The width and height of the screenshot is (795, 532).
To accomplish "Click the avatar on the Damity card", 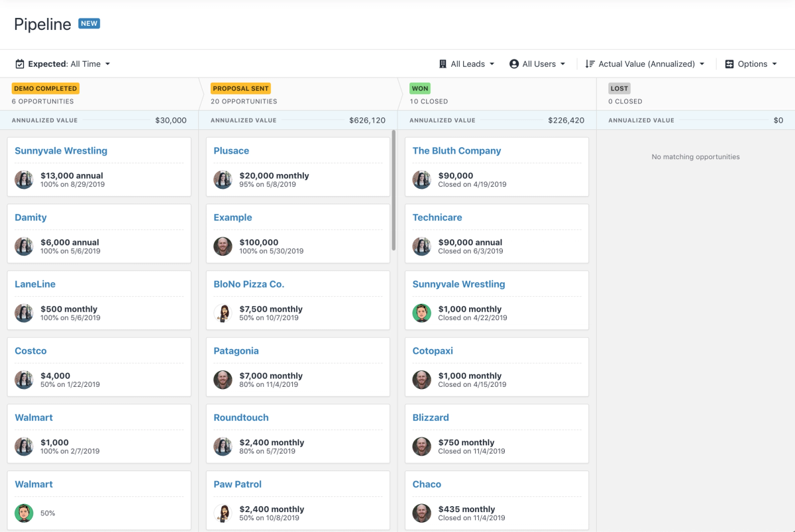I will point(24,246).
